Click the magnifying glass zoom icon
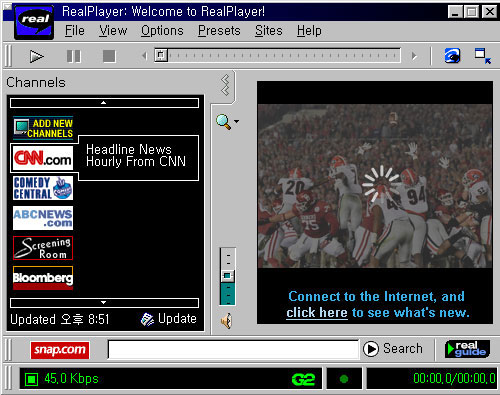This screenshot has height=395, width=500. [x=223, y=122]
